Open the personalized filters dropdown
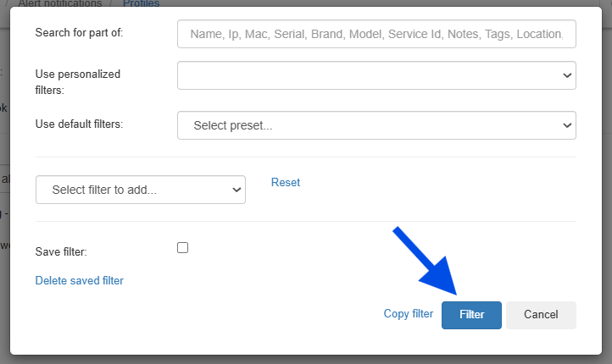Screen dimensions: 612x364 tap(376, 75)
